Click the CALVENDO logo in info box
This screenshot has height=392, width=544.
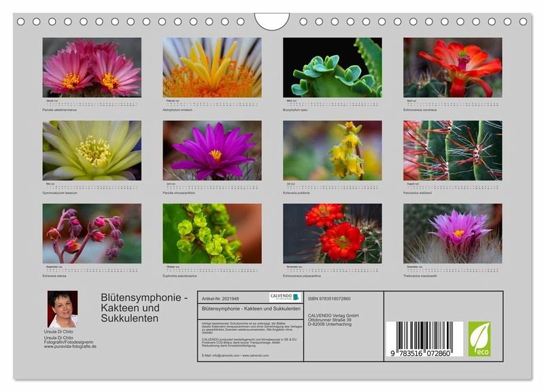[x=285, y=298]
